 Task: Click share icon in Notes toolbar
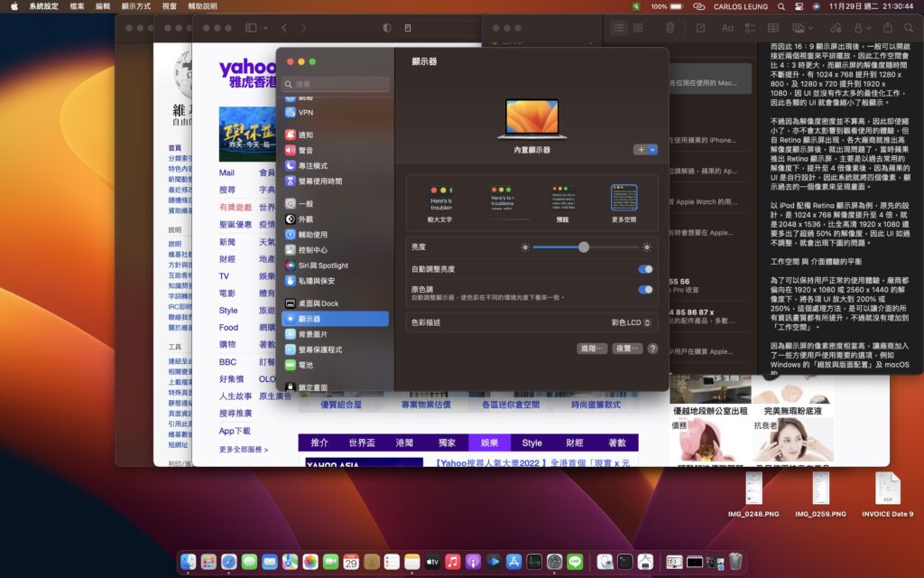click(x=888, y=28)
